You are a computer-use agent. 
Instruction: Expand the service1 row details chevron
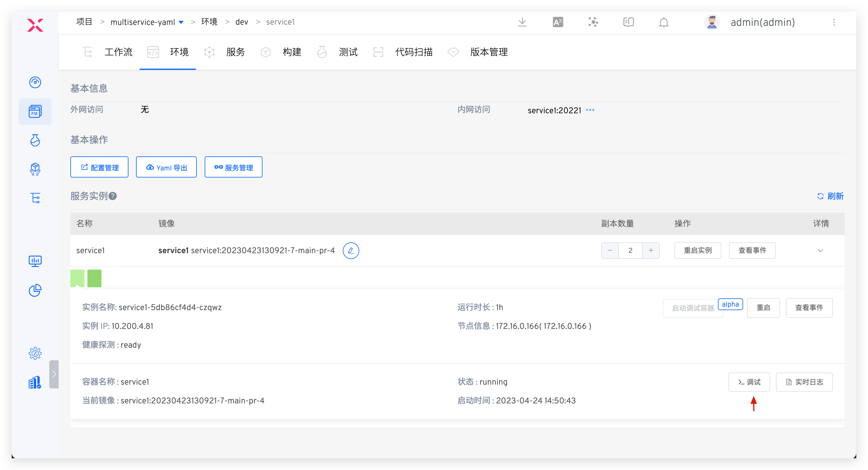click(821, 251)
